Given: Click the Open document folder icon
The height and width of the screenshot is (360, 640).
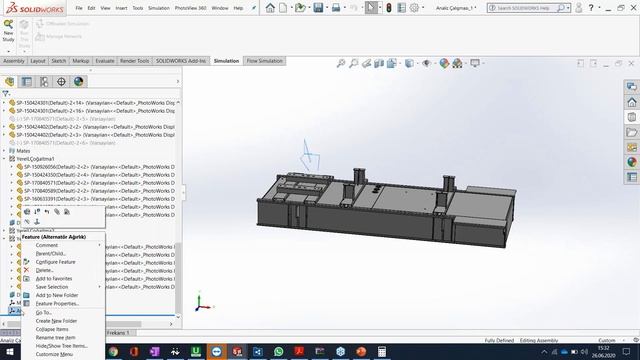Looking at the screenshot, I should pyautogui.click(x=300, y=8).
